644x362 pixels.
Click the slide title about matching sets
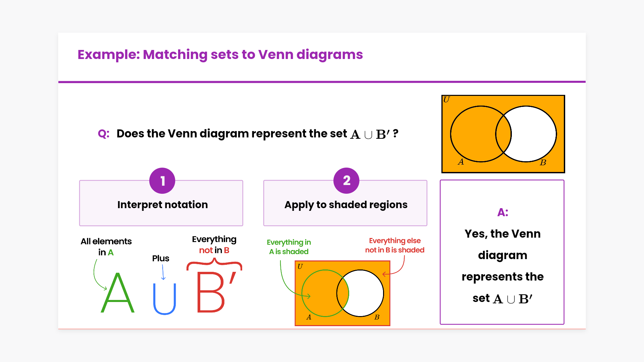(220, 54)
